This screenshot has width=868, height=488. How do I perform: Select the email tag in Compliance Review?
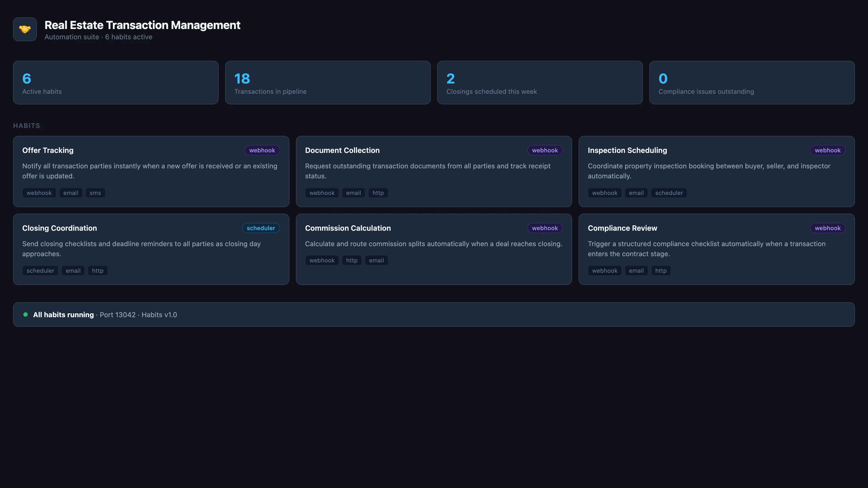pos(636,271)
